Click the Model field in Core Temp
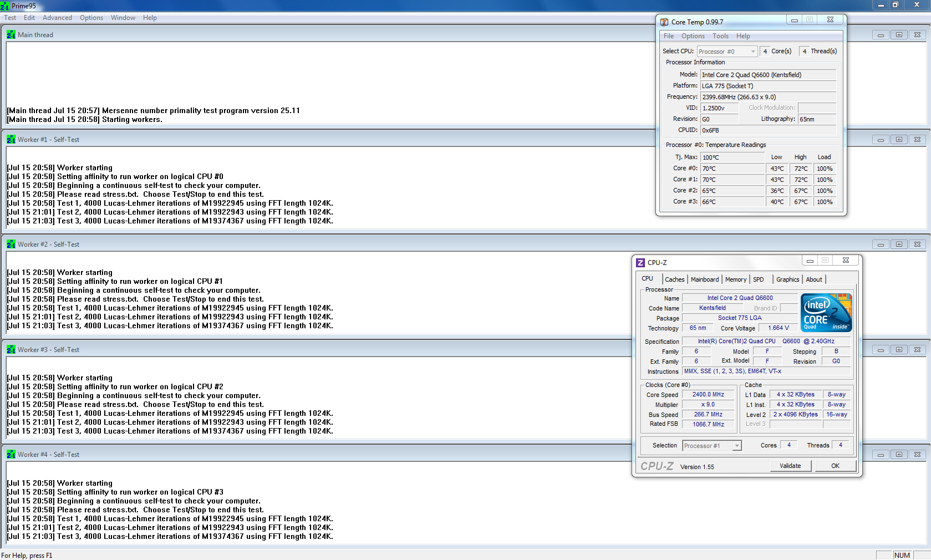Screen dimensions: 931x560 (x=768, y=75)
